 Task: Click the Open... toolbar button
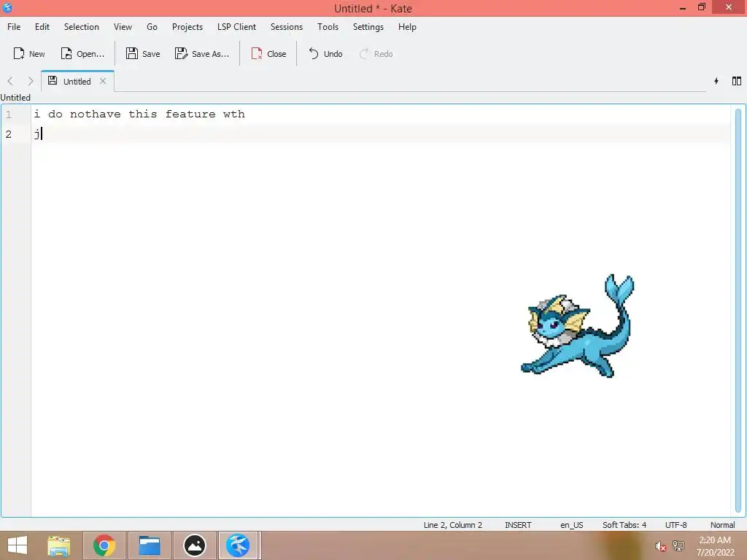[82, 54]
